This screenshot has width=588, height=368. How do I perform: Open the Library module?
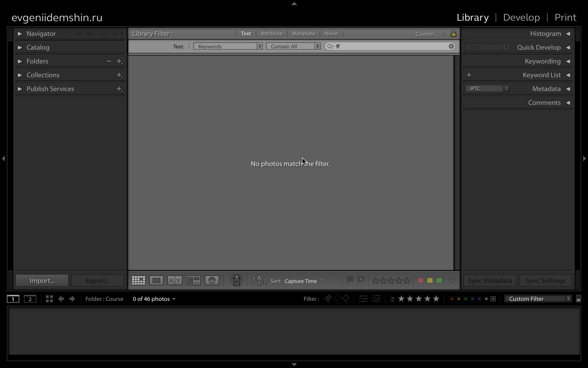[472, 18]
